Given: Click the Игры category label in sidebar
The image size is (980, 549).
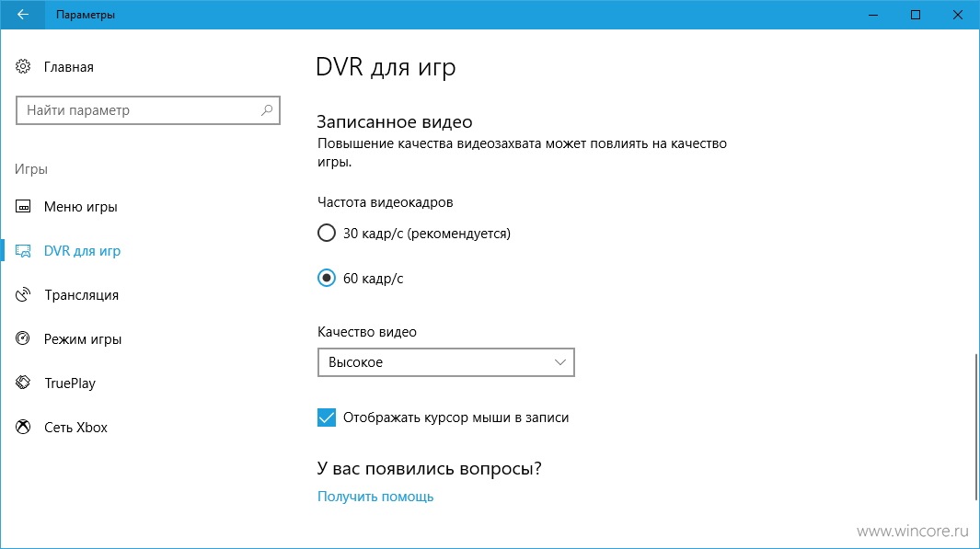Looking at the screenshot, I should tap(31, 169).
